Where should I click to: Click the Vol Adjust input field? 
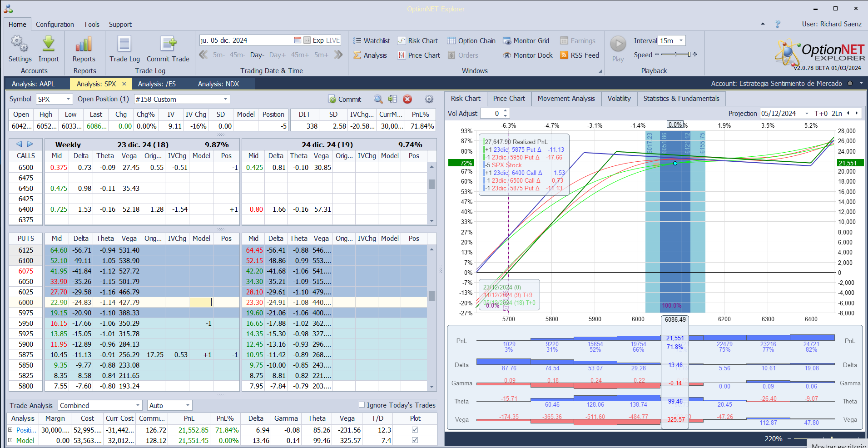(x=491, y=113)
